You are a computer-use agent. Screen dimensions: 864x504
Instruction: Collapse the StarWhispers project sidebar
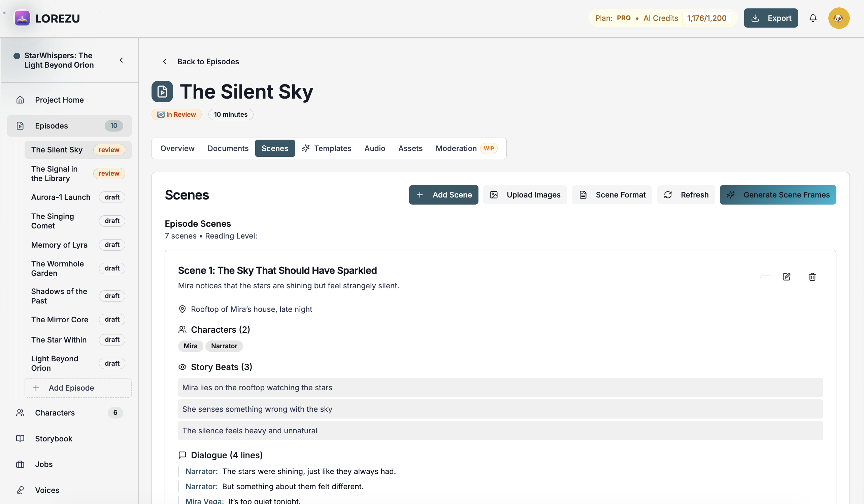coord(121,60)
